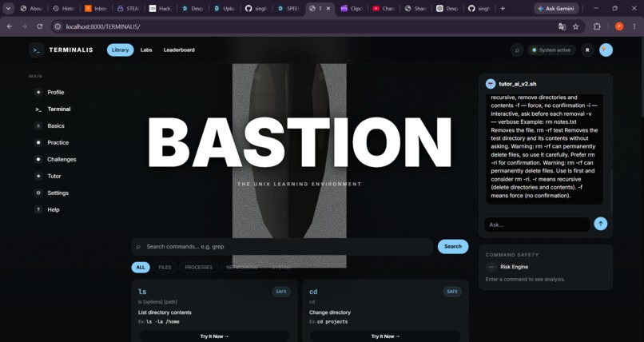Viewport: 644px width, 342px height.
Task: Open Tutor in the sidebar
Action: pyautogui.click(x=48, y=176)
